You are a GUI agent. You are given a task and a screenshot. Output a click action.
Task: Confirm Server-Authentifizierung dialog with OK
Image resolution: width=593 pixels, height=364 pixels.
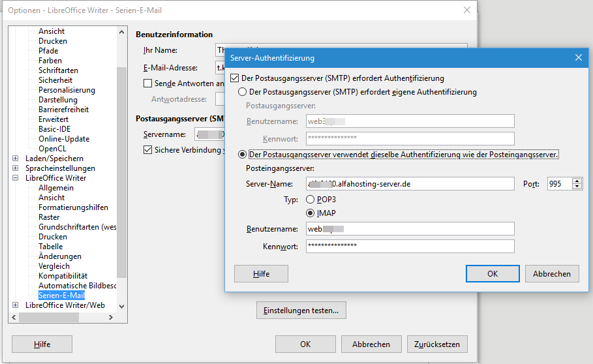click(493, 274)
